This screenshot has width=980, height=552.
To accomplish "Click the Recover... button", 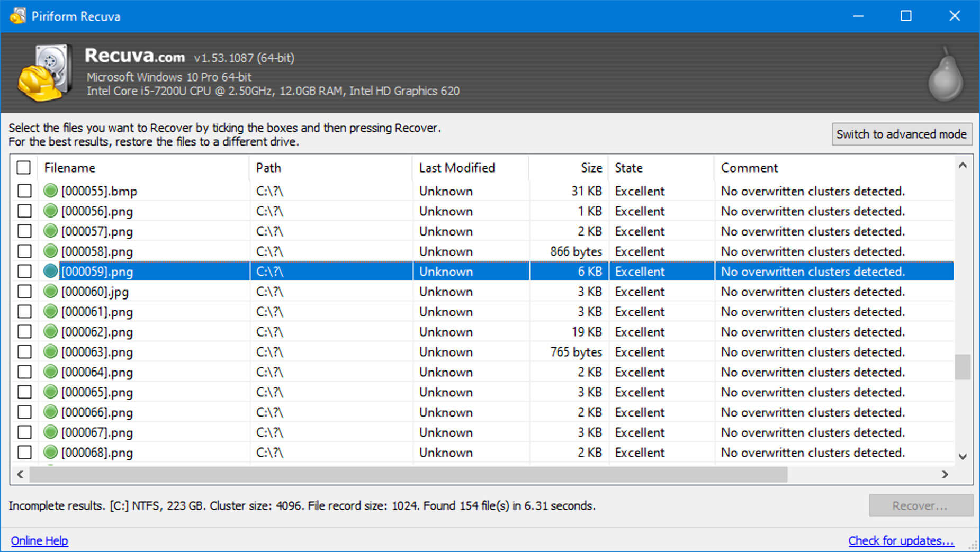I will [x=921, y=505].
